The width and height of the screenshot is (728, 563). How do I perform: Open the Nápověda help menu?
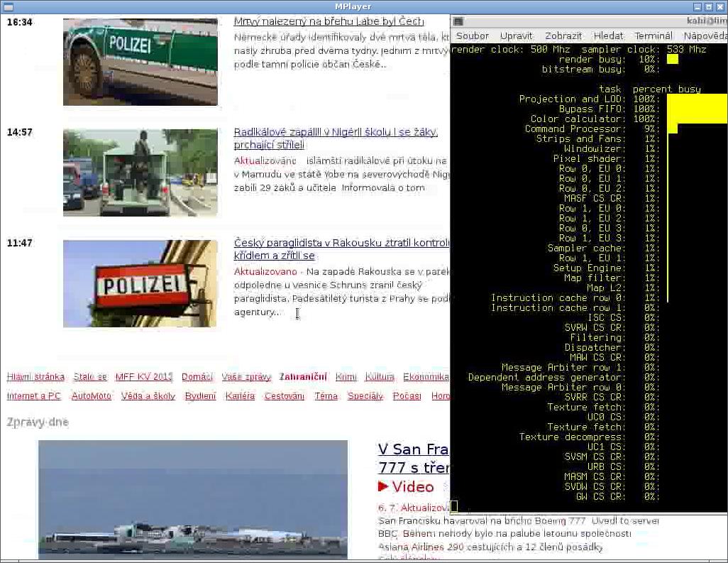click(705, 35)
